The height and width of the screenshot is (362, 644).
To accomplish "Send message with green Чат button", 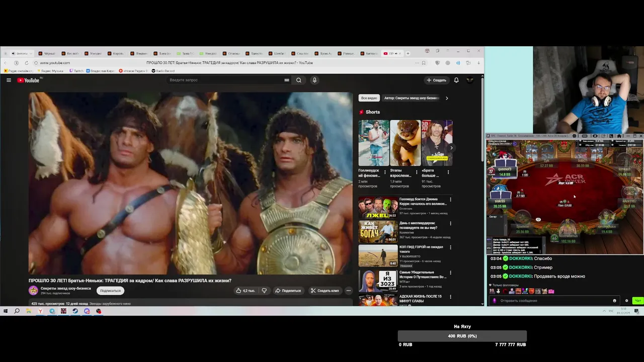I will (x=637, y=301).
